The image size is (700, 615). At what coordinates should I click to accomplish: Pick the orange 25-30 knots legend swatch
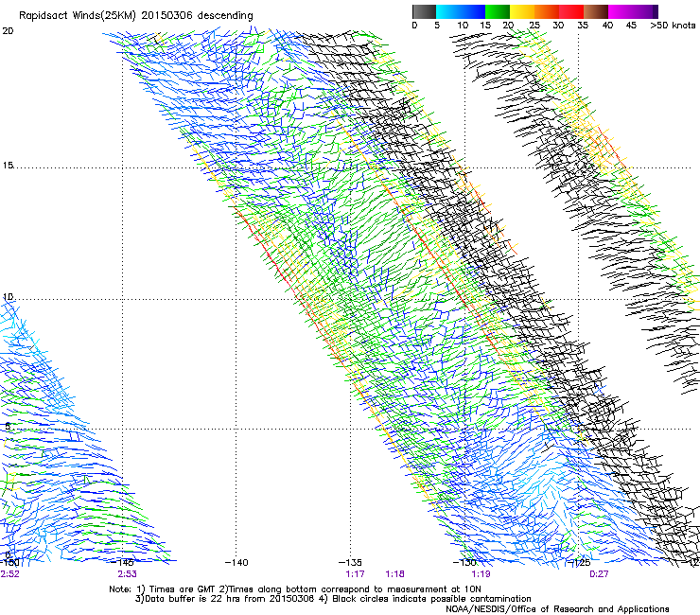click(547, 11)
